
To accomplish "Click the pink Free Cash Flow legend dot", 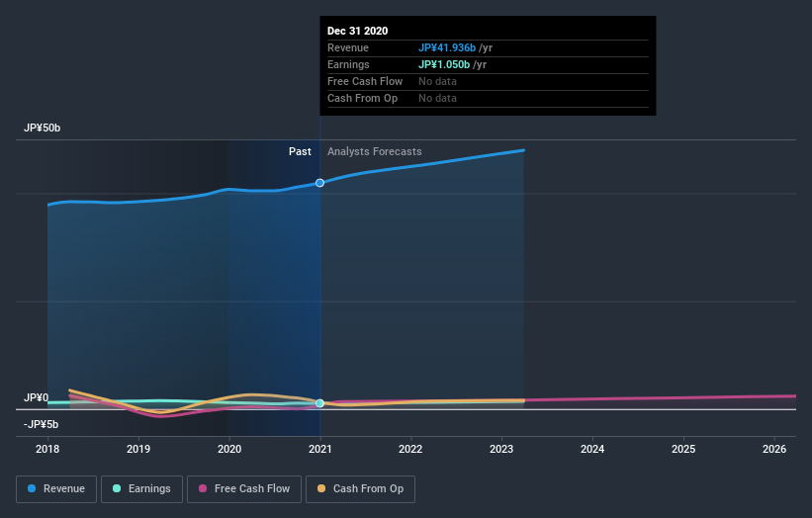I will click(x=203, y=488).
